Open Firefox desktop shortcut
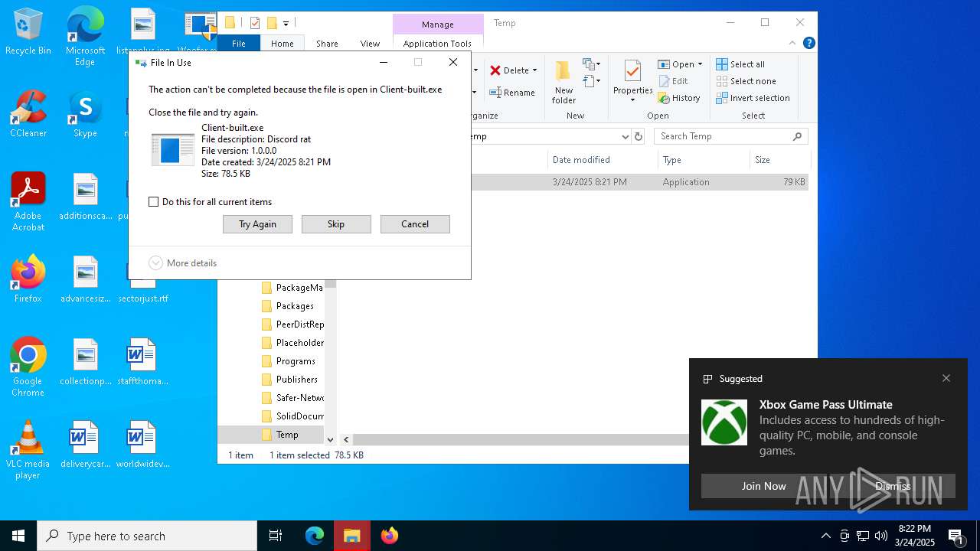Viewport: 980px width, 551px height. pyautogui.click(x=28, y=280)
